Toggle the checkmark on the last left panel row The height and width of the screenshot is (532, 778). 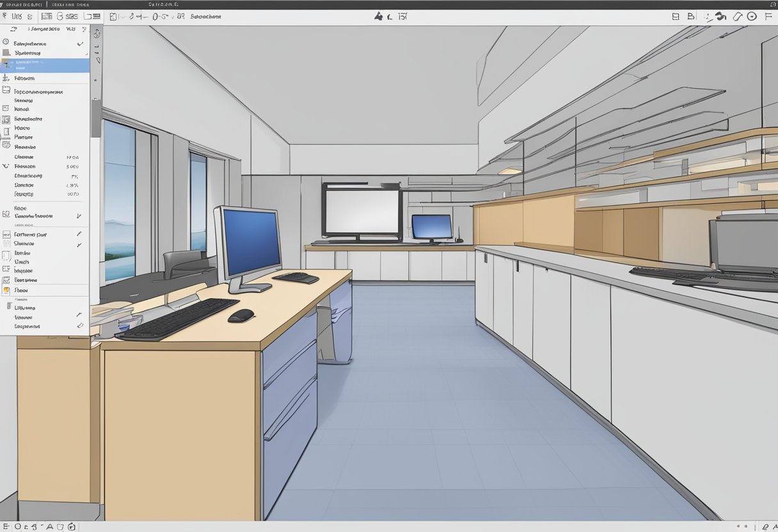[80, 326]
